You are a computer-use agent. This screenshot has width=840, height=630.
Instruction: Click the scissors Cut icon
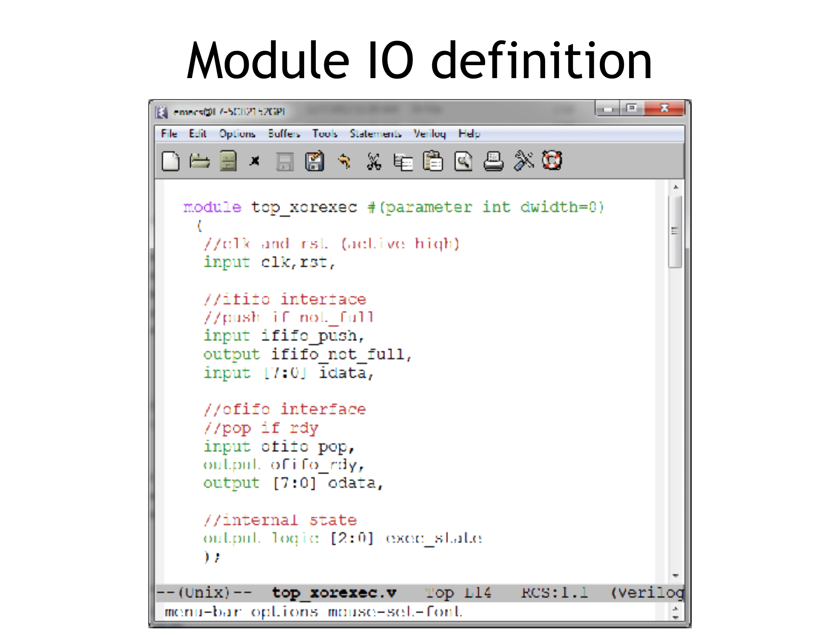tap(374, 161)
